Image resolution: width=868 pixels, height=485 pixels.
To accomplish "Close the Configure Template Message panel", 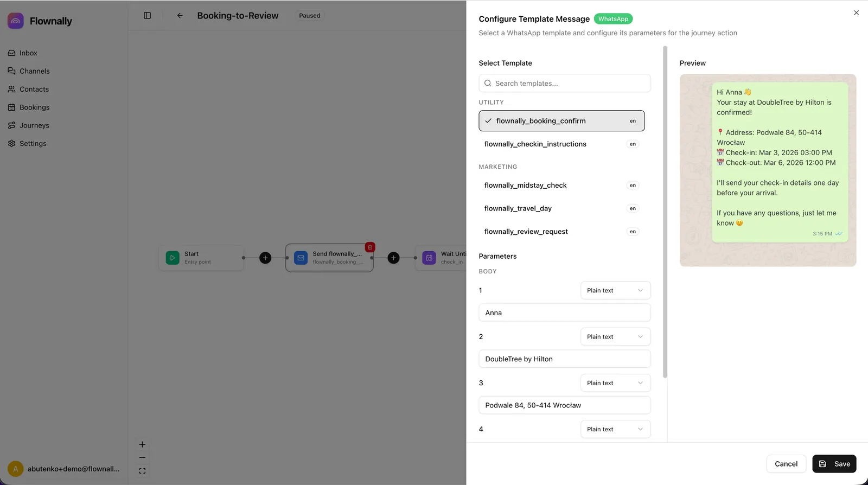I will point(856,13).
